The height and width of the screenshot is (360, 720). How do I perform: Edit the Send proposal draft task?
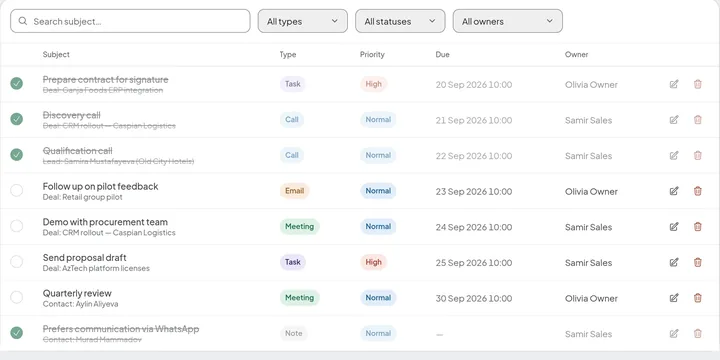point(674,262)
